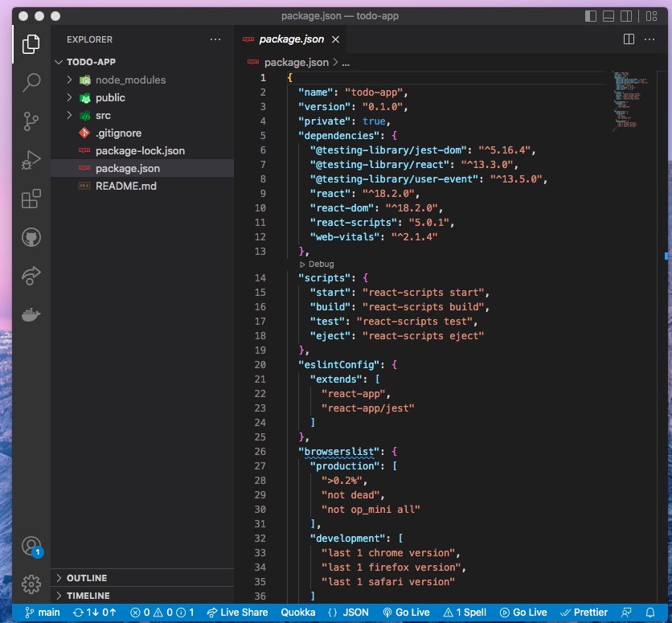Click the minimap code overview
This screenshot has height=623, width=672.
tap(630, 100)
